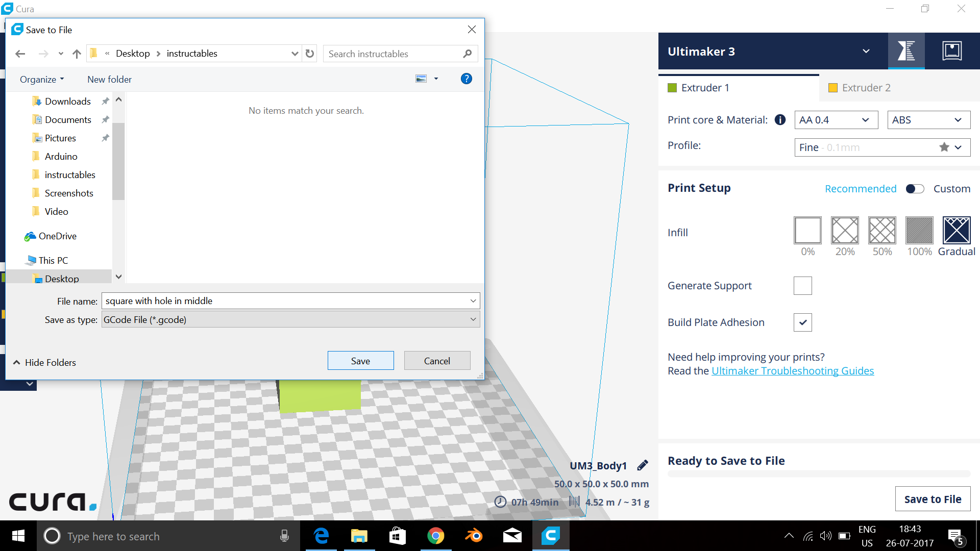Image resolution: width=980 pixels, height=551 pixels.
Task: Click the change view icon in the dialog
Action: pos(421,79)
